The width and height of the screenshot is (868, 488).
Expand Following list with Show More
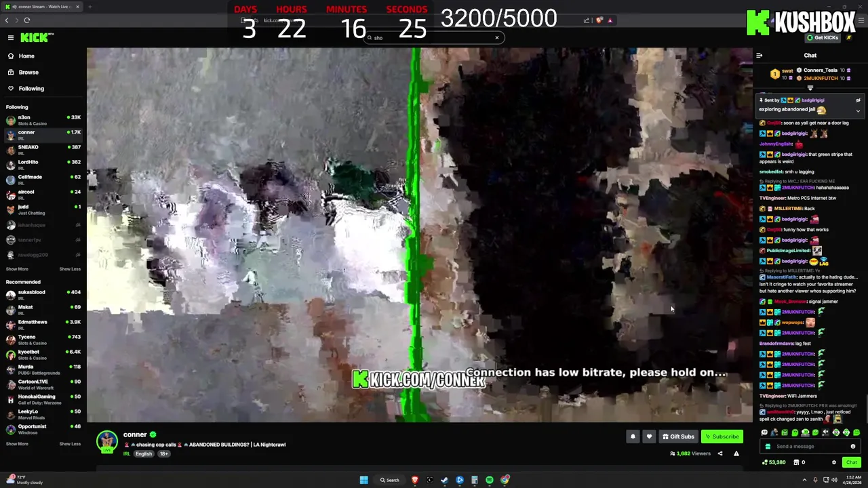tap(17, 269)
